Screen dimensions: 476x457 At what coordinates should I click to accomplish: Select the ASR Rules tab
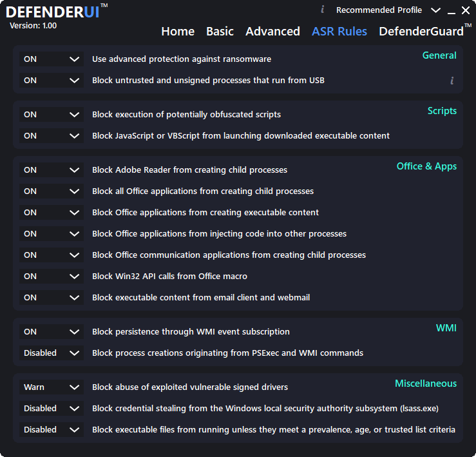[339, 32]
